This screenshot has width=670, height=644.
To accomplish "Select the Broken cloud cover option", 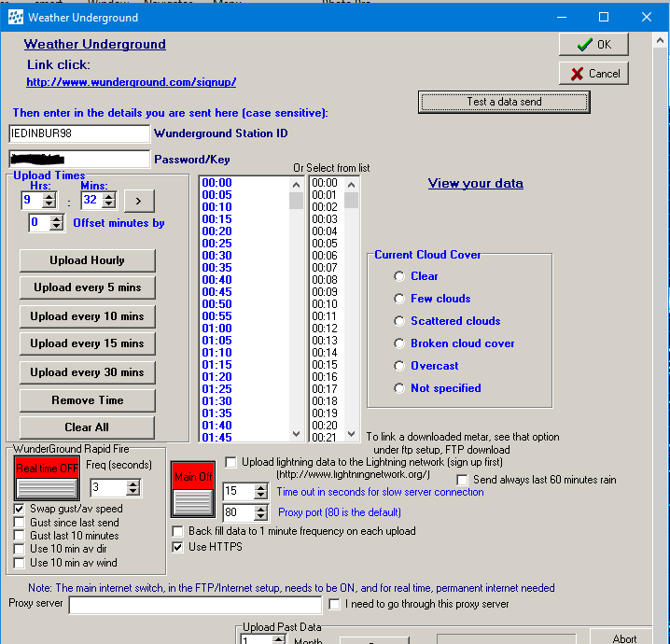I will click(399, 343).
